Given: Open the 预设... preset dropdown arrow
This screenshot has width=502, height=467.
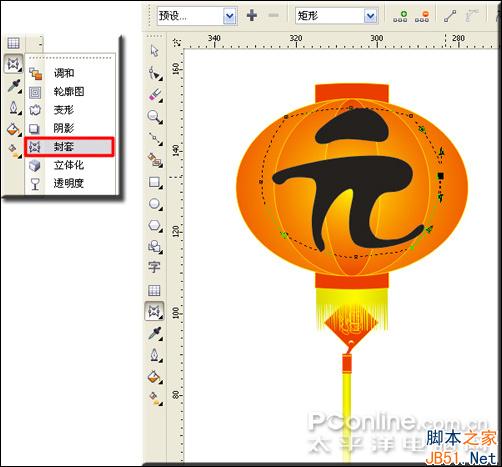Looking at the screenshot, I should [x=229, y=16].
